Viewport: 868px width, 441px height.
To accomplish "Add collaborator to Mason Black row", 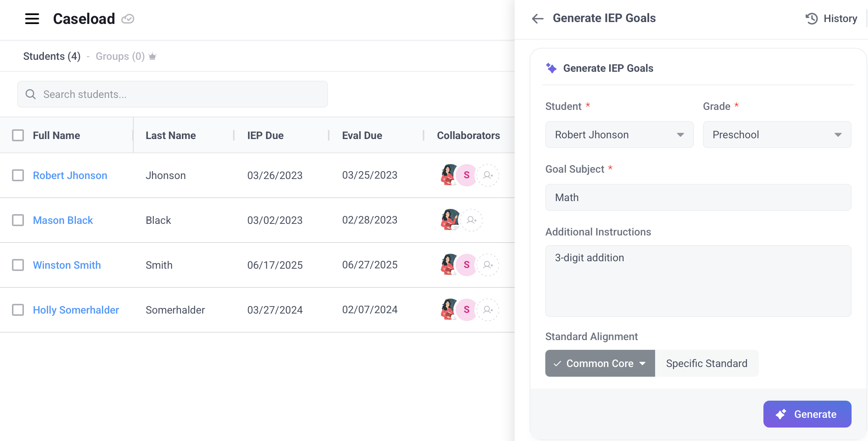I will [471, 220].
